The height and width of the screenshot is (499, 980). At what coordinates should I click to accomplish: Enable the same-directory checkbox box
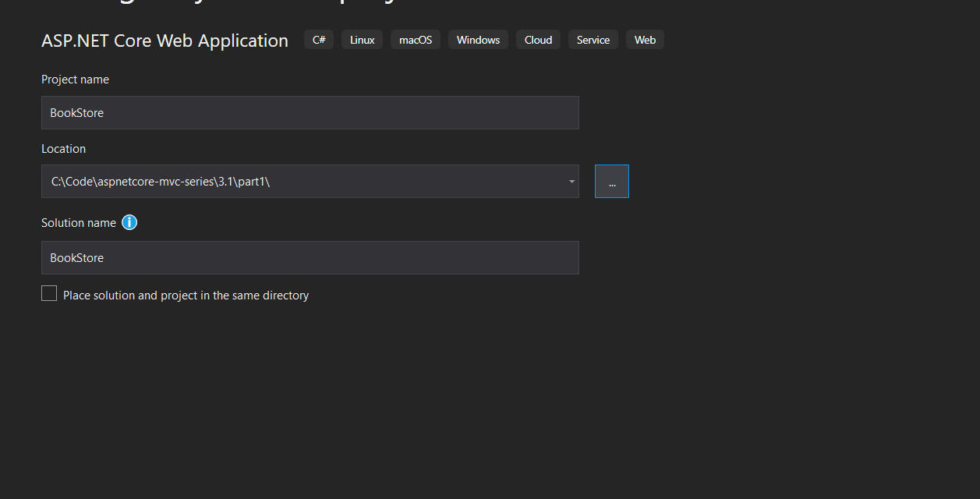[x=49, y=294]
